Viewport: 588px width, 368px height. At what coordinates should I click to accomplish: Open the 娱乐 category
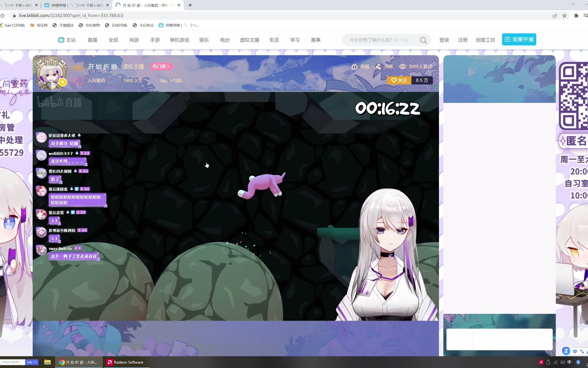(204, 40)
